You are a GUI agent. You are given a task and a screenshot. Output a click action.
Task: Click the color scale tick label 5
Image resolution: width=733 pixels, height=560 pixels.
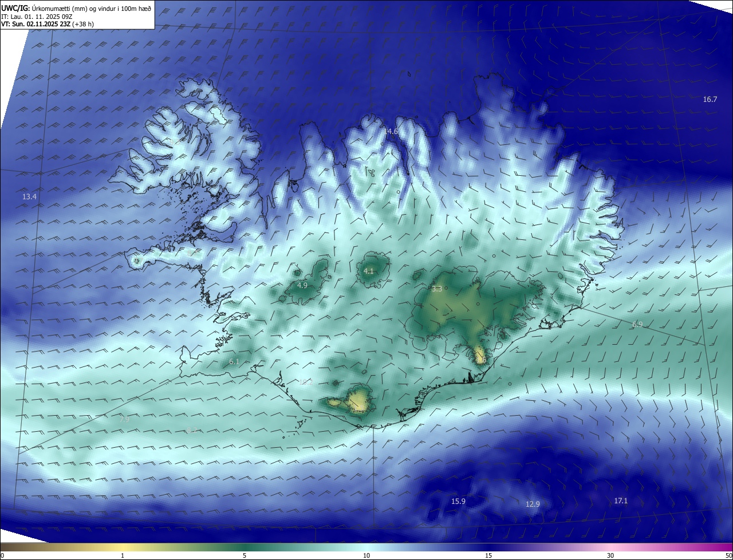(x=245, y=555)
